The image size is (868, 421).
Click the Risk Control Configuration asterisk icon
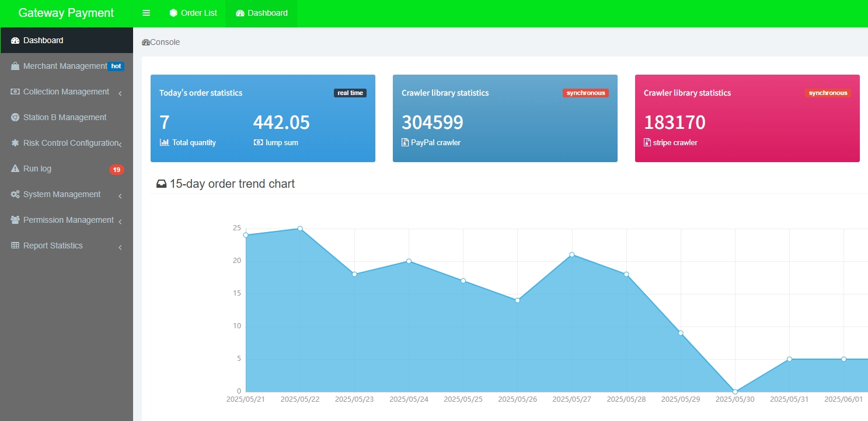(x=15, y=143)
